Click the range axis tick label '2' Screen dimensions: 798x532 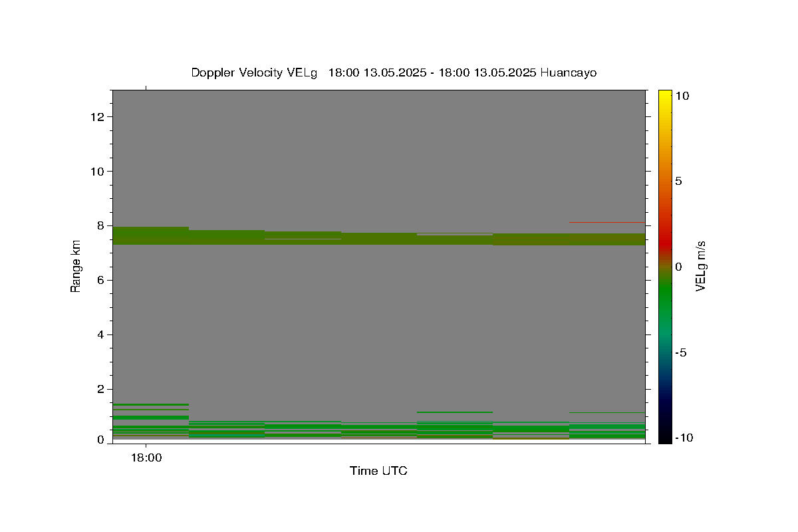[101, 389]
